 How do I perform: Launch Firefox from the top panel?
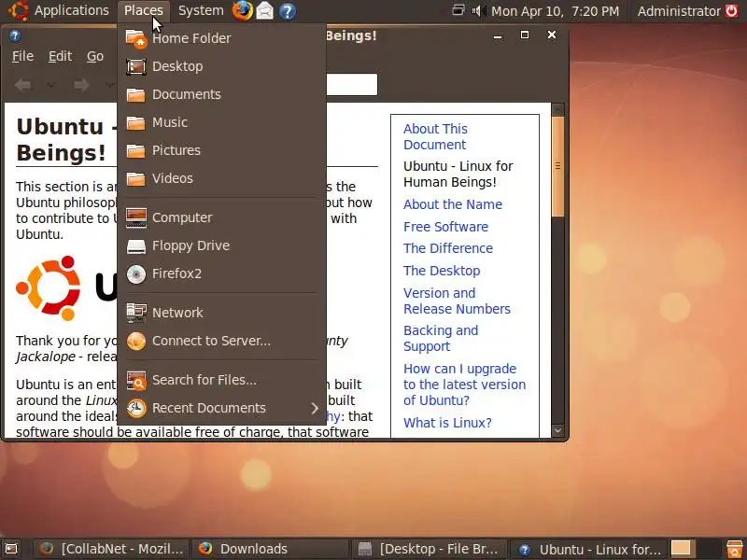pos(242,10)
